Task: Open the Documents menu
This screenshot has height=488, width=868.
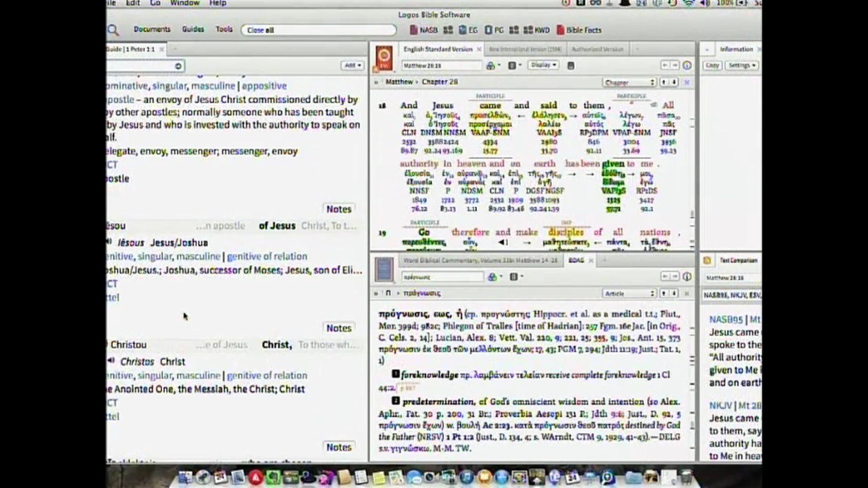Action: (x=152, y=29)
